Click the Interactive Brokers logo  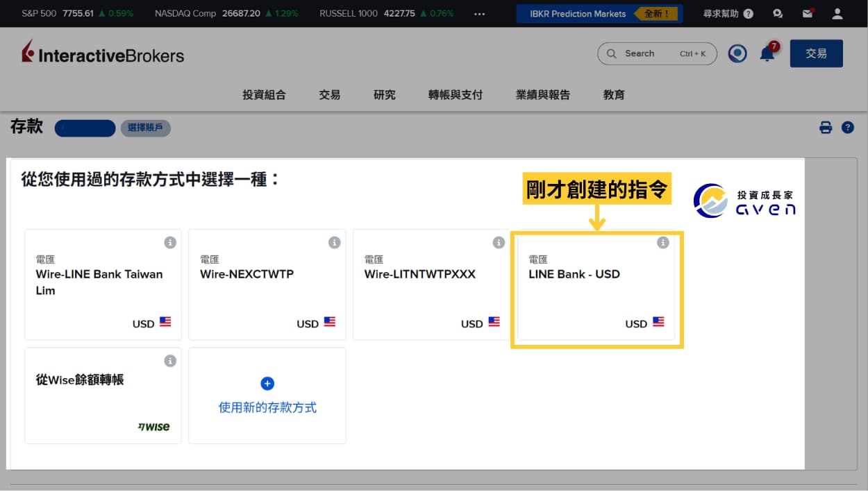(x=103, y=53)
